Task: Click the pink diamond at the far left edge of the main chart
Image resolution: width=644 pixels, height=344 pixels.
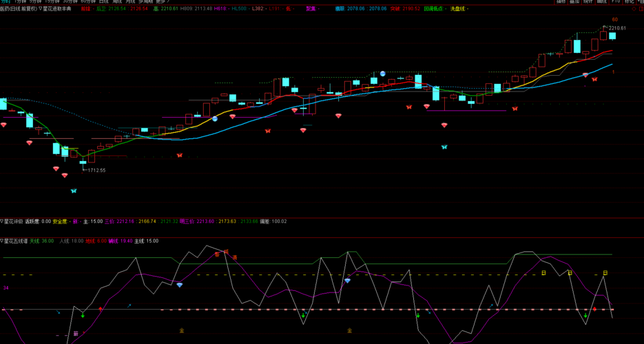Action: (3, 125)
